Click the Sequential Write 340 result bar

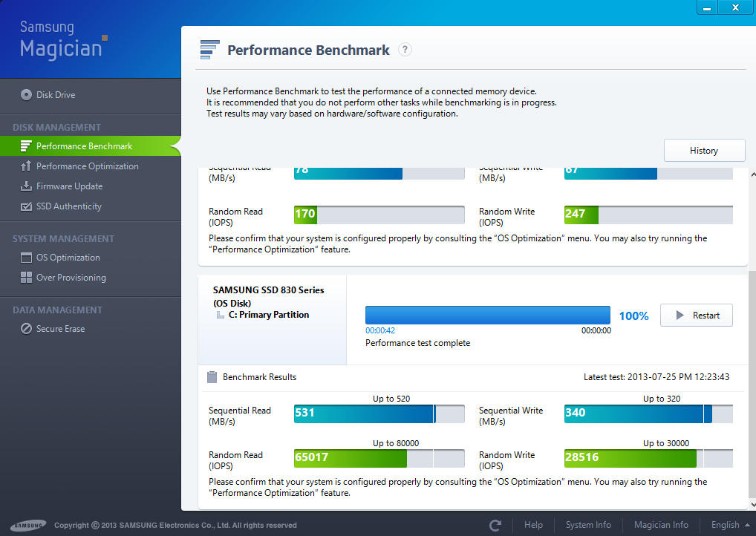(x=648, y=414)
